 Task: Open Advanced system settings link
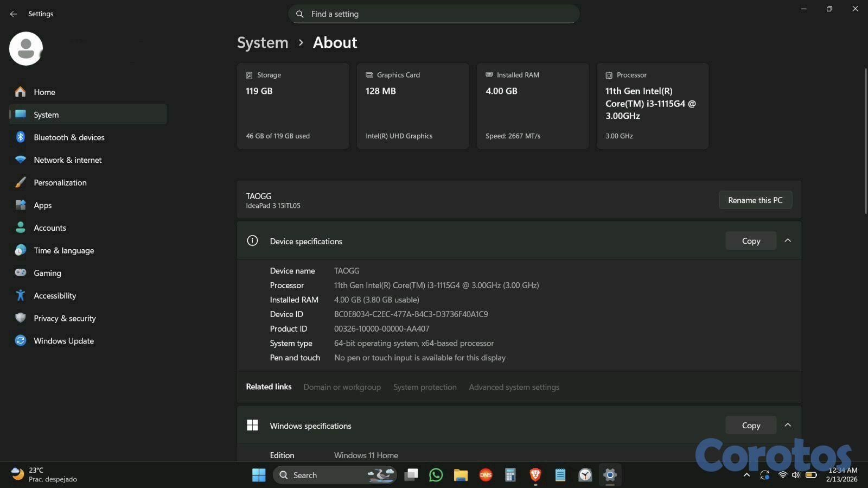[514, 387]
